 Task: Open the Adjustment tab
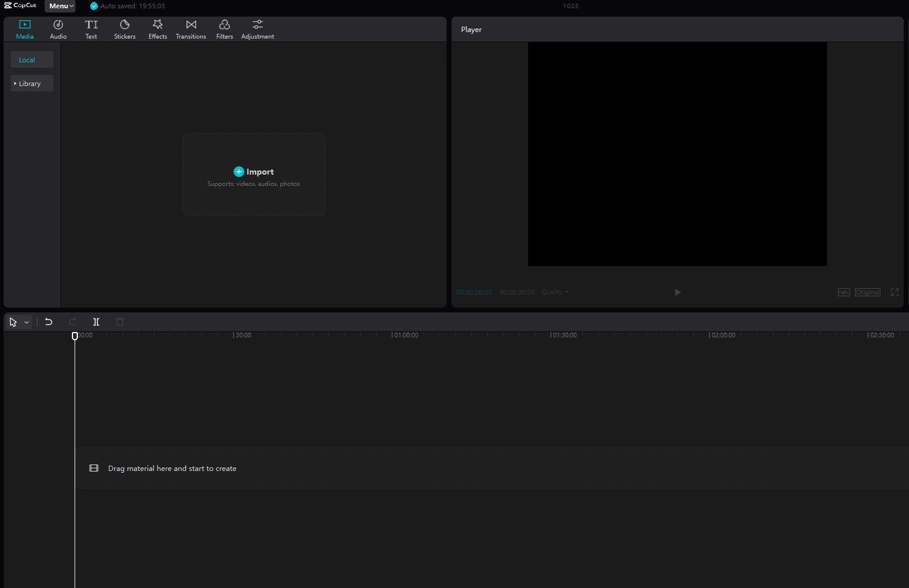click(x=257, y=30)
